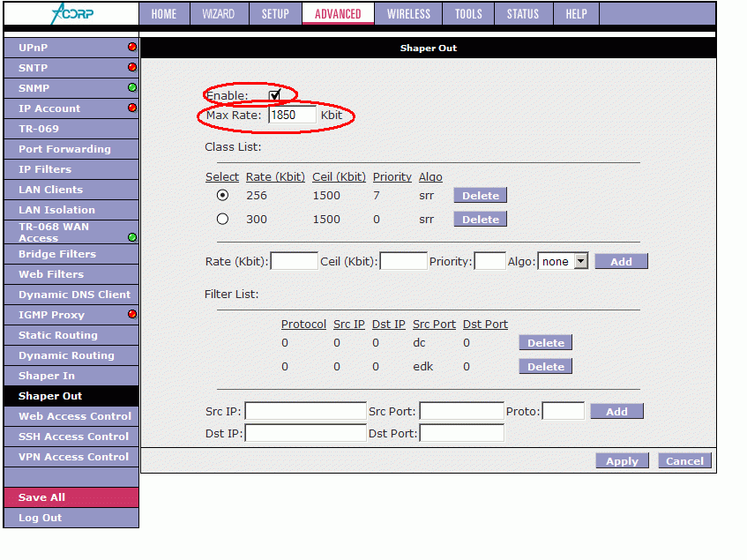Open VPN Access Control page

(71, 457)
